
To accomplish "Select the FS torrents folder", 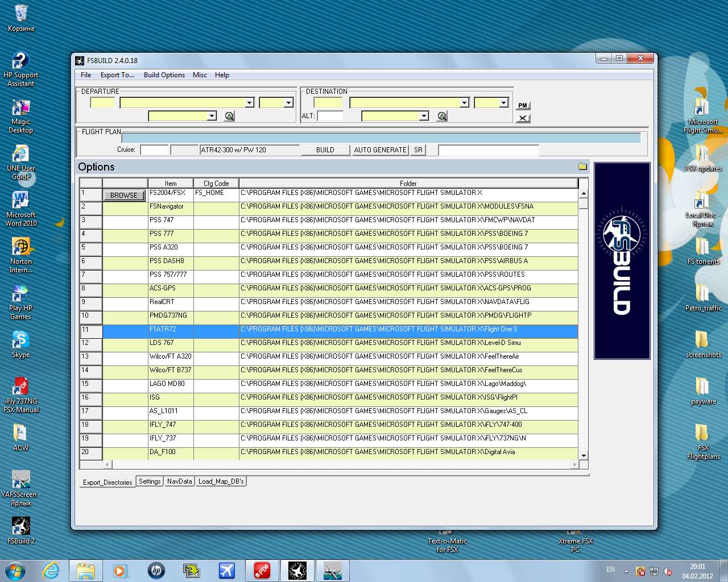I will click(x=704, y=252).
